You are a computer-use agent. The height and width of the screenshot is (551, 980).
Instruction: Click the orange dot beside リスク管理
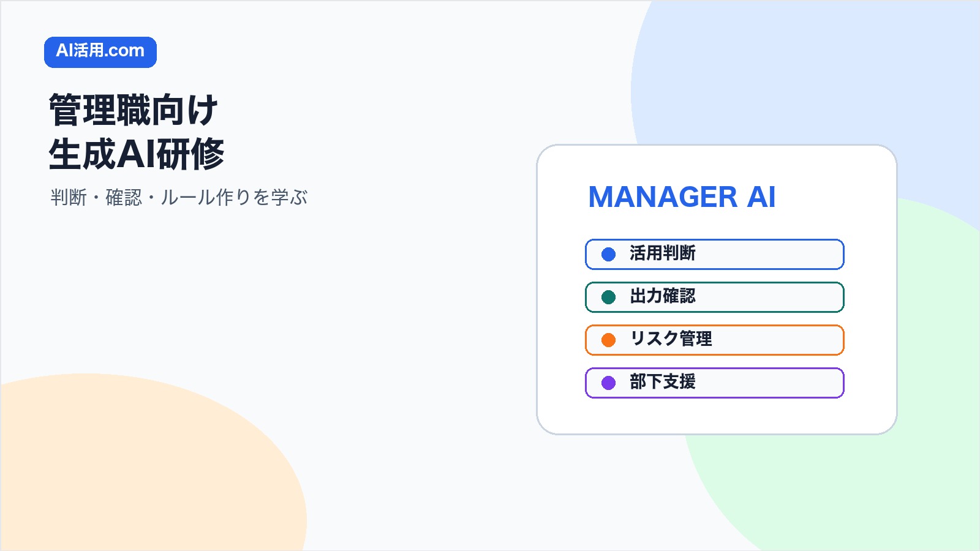click(x=608, y=340)
